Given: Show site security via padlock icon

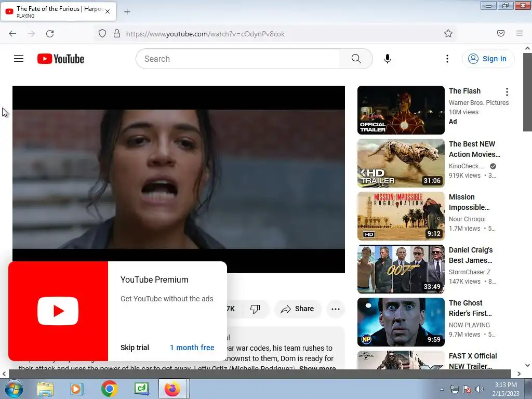Looking at the screenshot, I should (117, 34).
